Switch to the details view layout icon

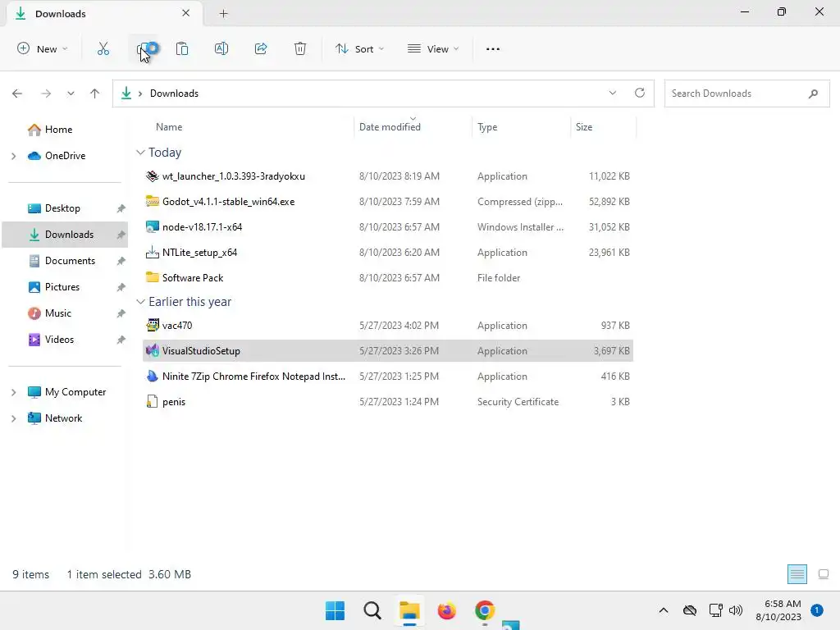coord(797,574)
